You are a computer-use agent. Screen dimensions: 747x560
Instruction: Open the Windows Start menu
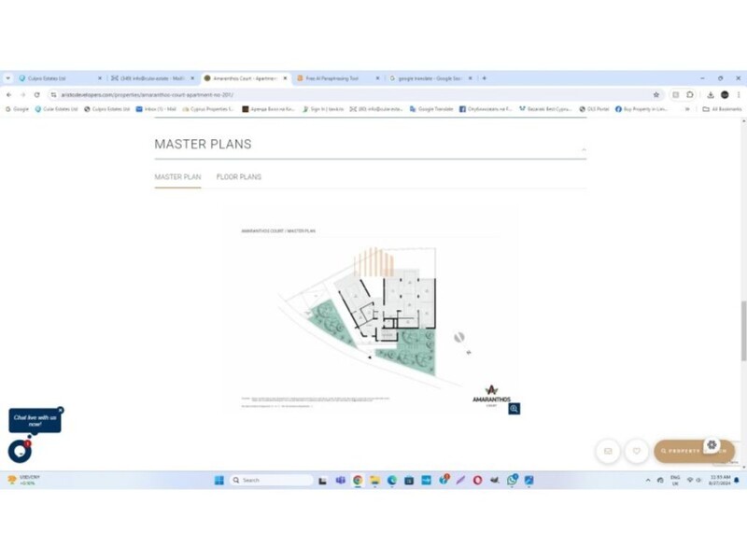coord(218,480)
